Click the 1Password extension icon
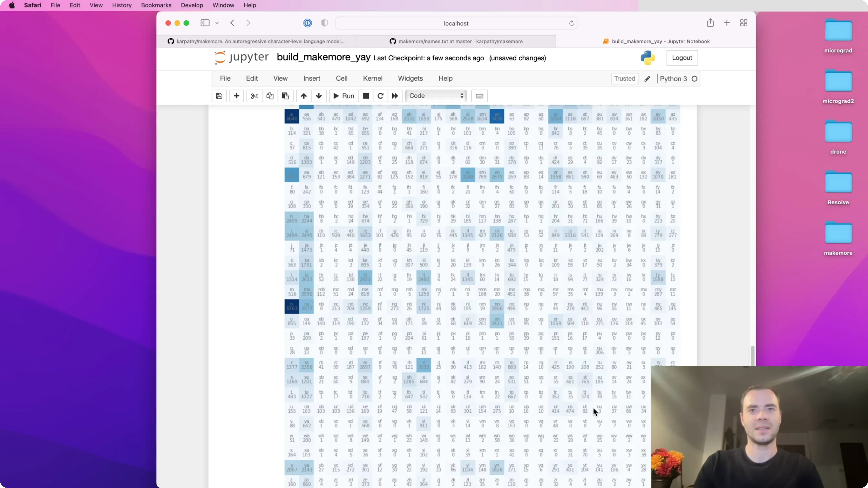The height and width of the screenshot is (488, 868). click(308, 23)
